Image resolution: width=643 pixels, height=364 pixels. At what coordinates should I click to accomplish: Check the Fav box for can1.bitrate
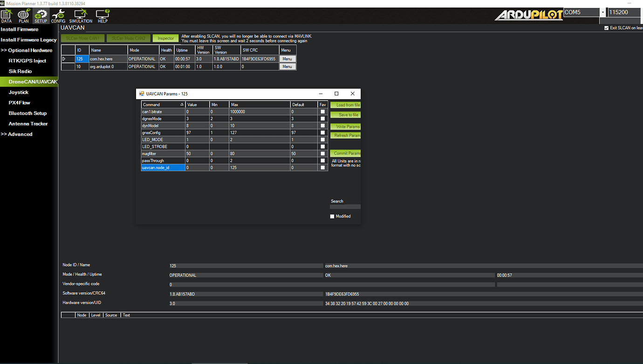pos(322,112)
